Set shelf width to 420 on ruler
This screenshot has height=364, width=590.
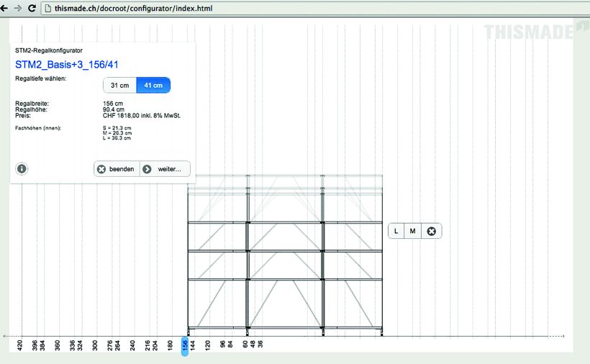[20, 345]
